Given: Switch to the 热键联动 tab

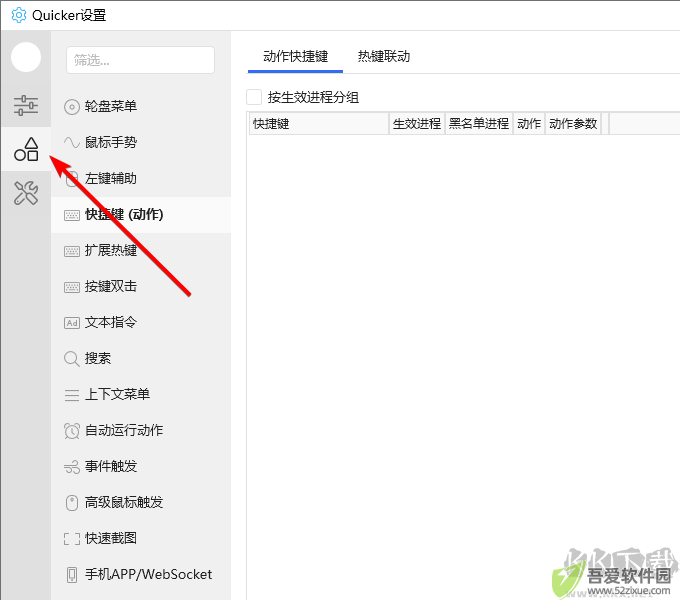Looking at the screenshot, I should coord(384,56).
